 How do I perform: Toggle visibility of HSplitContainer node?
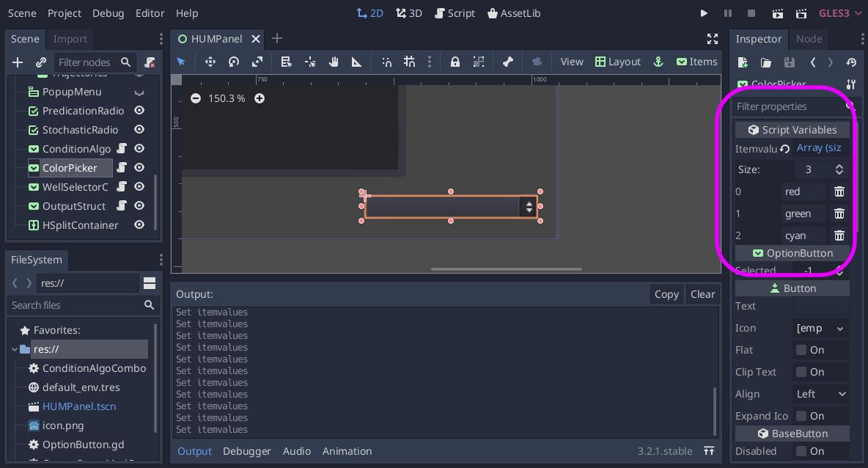[x=139, y=224]
